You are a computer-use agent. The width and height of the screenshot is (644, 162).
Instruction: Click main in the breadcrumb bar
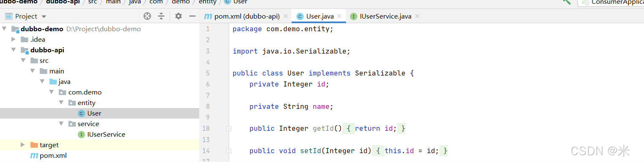(x=113, y=2)
